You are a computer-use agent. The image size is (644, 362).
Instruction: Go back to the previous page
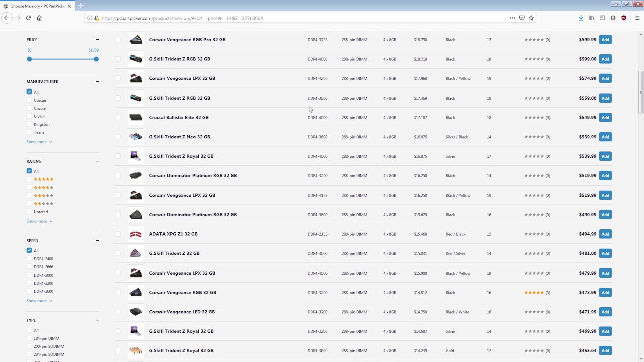7,18
